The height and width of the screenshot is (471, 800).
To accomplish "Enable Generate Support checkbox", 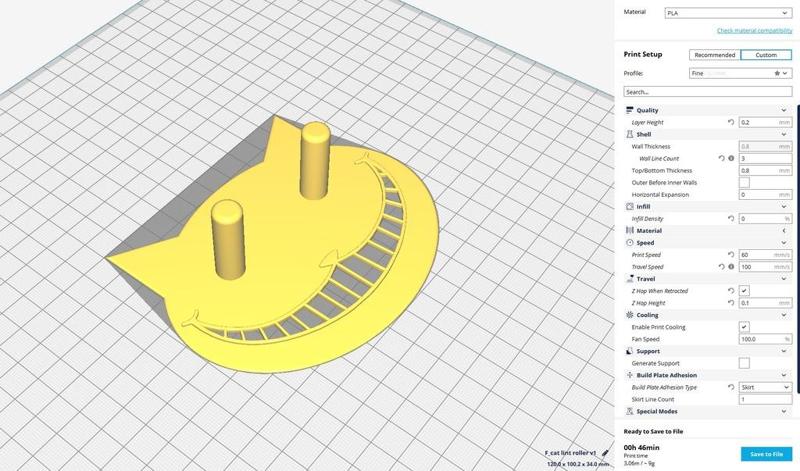I will 744,363.
